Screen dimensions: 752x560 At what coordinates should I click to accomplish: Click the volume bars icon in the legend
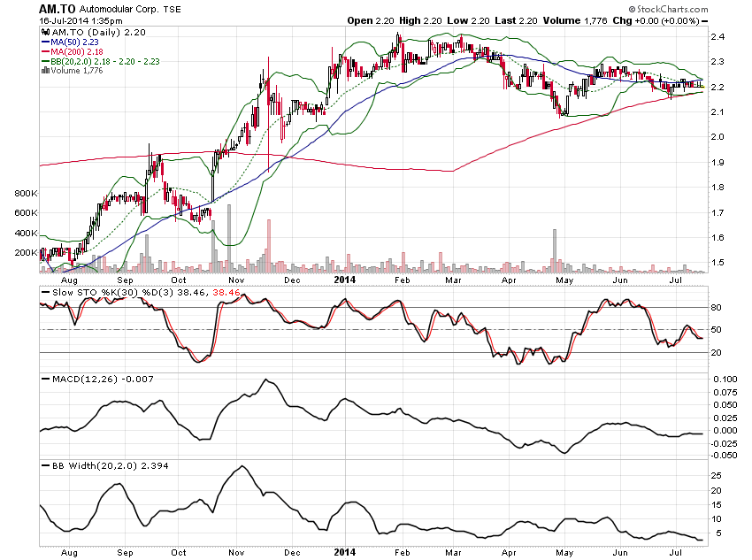point(45,71)
